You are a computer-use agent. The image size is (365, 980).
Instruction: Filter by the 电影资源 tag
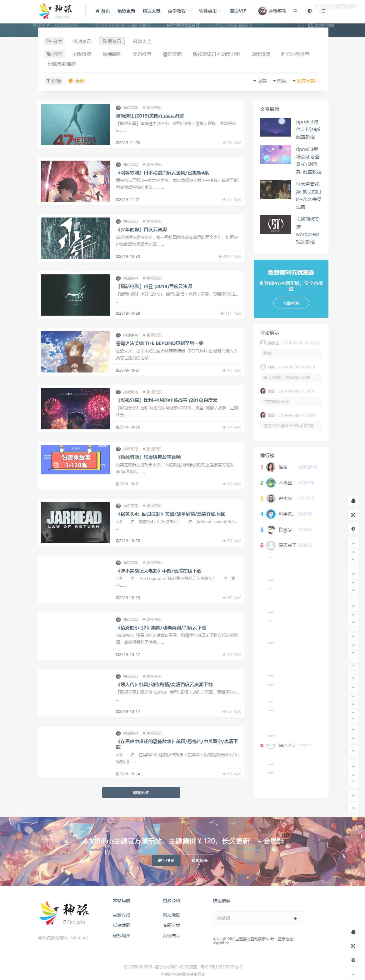coord(82,54)
